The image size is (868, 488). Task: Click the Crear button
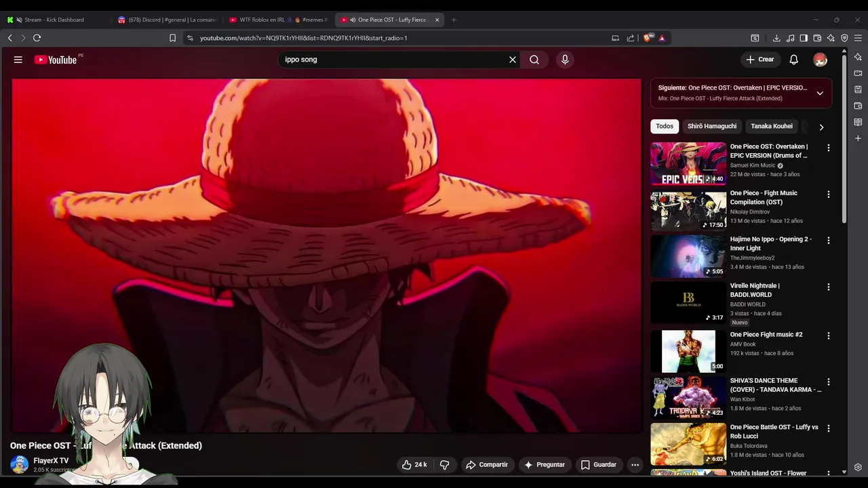760,60
